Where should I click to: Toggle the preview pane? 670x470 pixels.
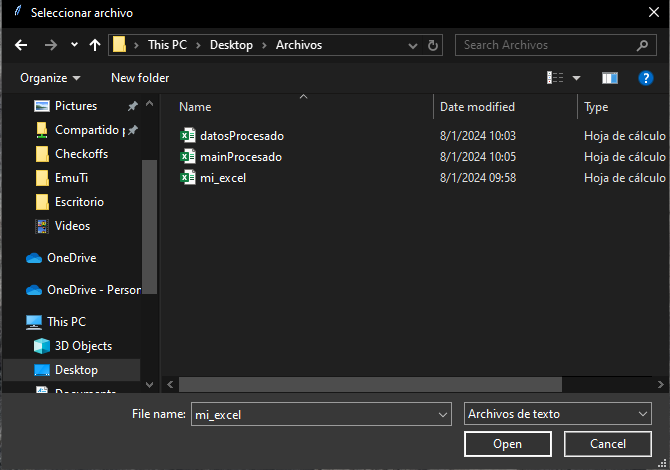(610, 78)
